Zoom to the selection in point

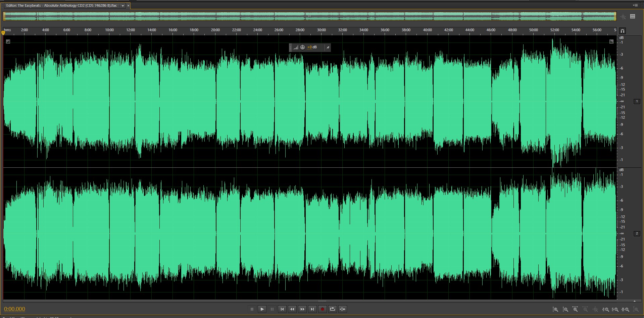point(606,310)
